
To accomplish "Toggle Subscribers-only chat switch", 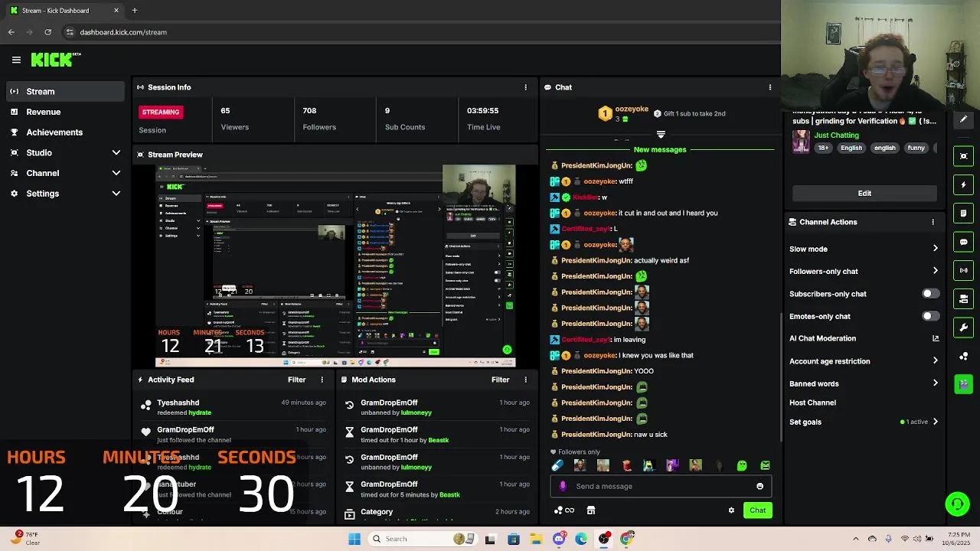I will coord(930,294).
